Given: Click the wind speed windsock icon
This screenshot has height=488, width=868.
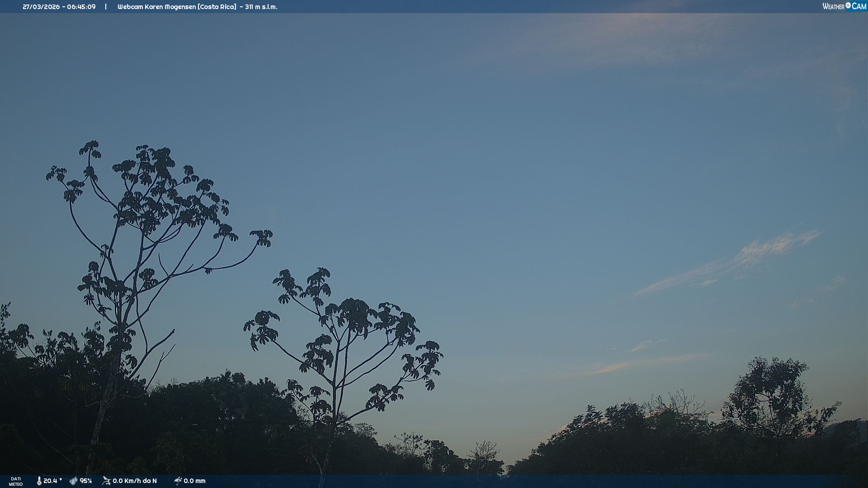Looking at the screenshot, I should (x=106, y=481).
